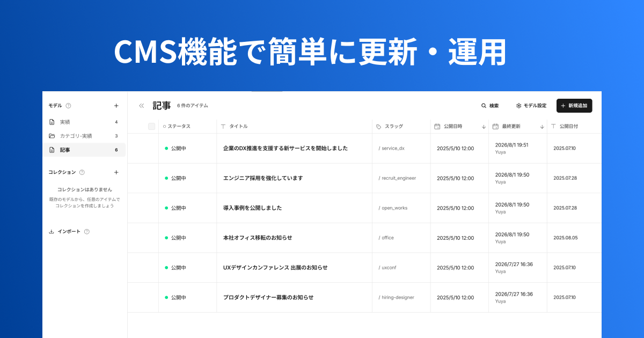Click slug / office
This screenshot has height=338, width=644.
pyautogui.click(x=386, y=238)
